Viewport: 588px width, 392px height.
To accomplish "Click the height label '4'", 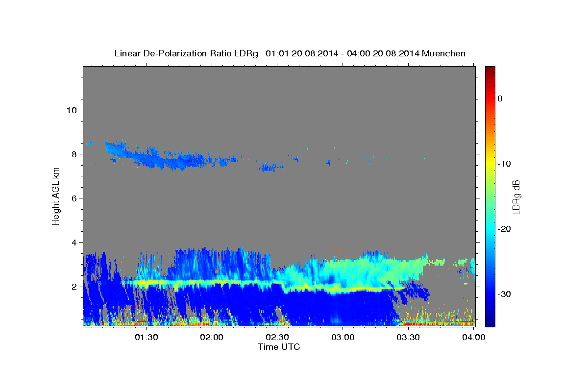I will click(x=73, y=242).
